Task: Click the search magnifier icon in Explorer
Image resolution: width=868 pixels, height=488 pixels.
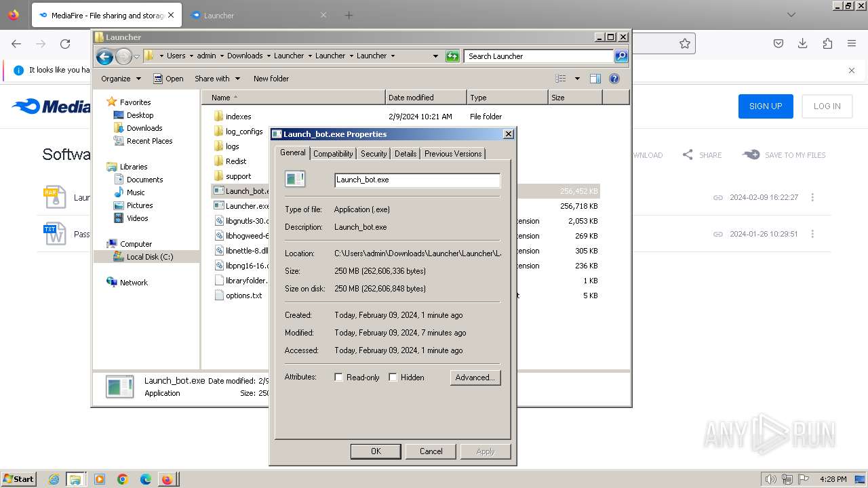Action: click(621, 56)
